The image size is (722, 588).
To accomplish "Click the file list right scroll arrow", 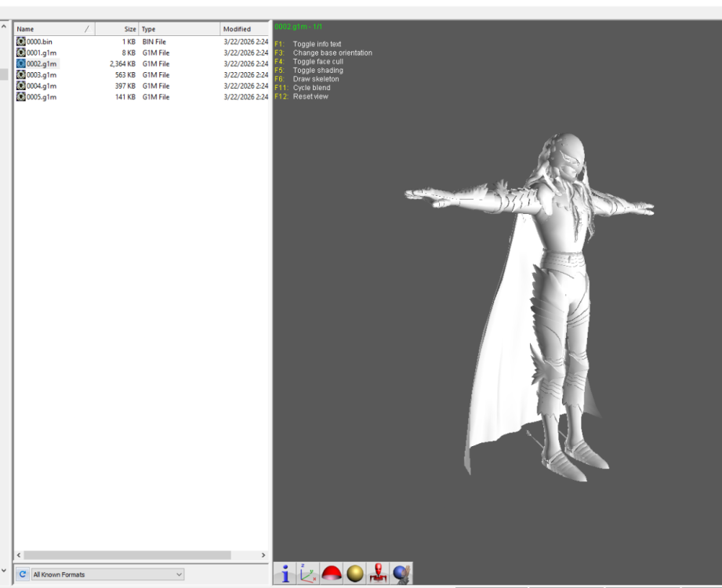I will [x=263, y=555].
